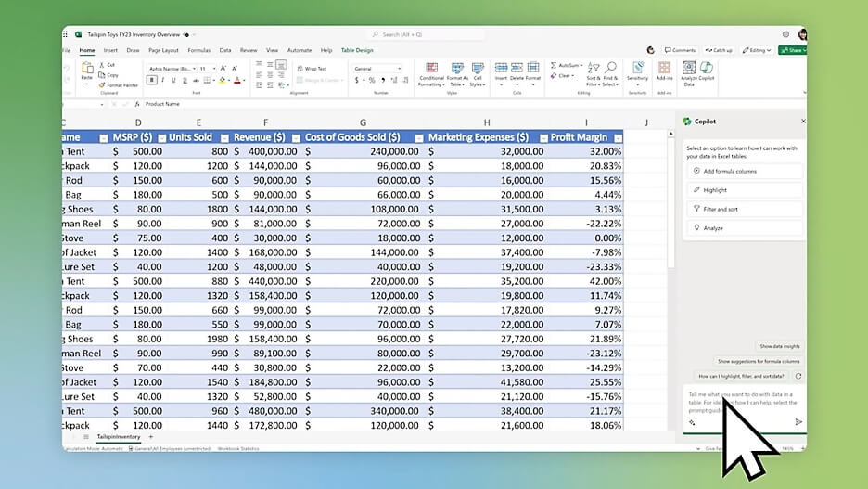Switch to the Page Layout tab
This screenshot has width=868, height=489.
[x=163, y=50]
